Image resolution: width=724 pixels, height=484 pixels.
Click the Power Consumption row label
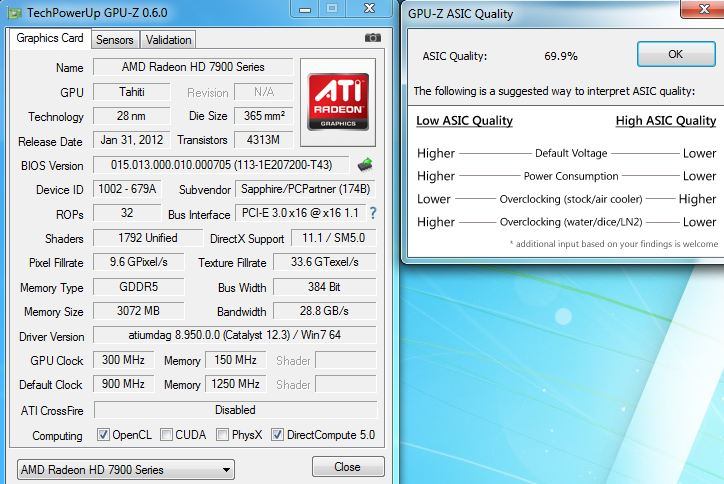pyautogui.click(x=571, y=176)
